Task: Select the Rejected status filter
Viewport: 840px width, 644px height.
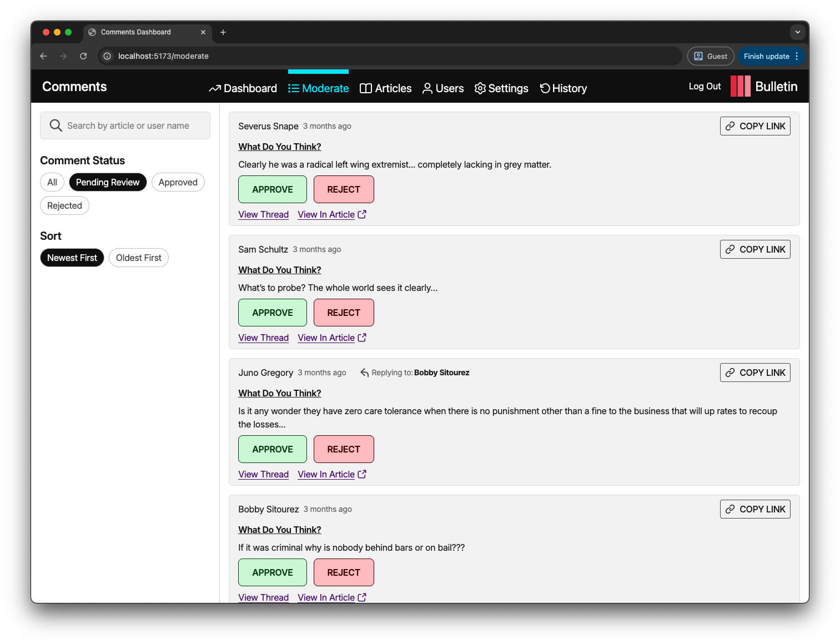Action: coord(64,205)
